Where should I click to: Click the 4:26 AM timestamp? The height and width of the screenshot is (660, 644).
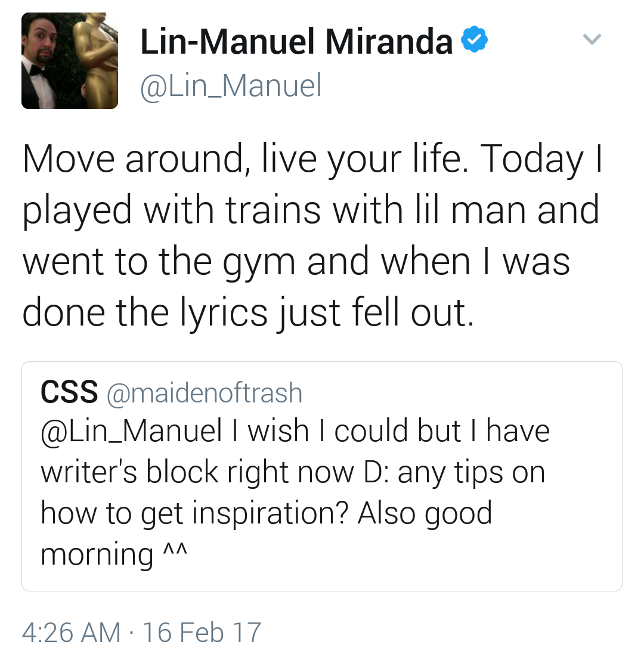[x=71, y=632]
